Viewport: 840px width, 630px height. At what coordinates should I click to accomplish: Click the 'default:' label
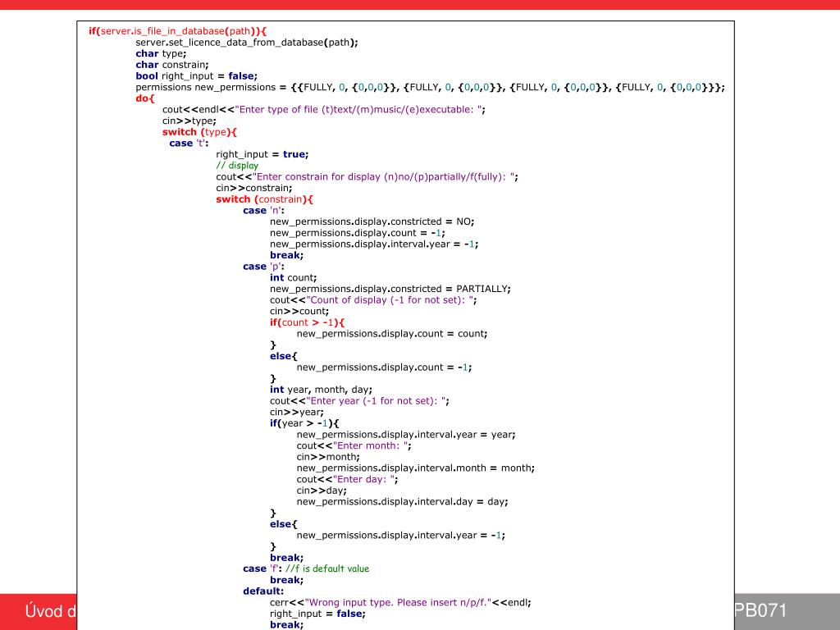(263, 591)
